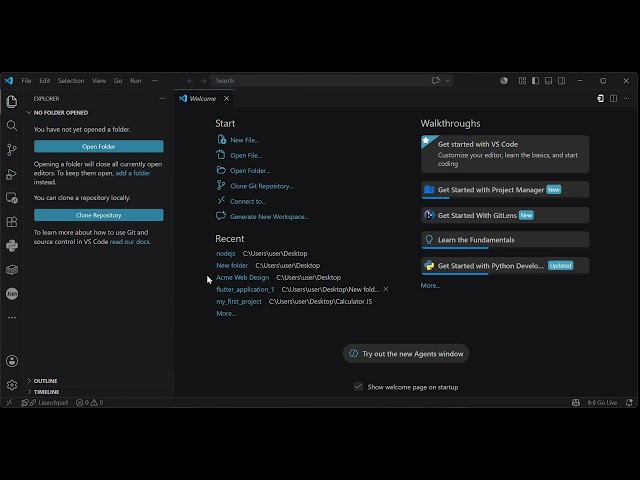Screen dimensions: 640x480
Task: Start Go Live server
Action: 602,402
